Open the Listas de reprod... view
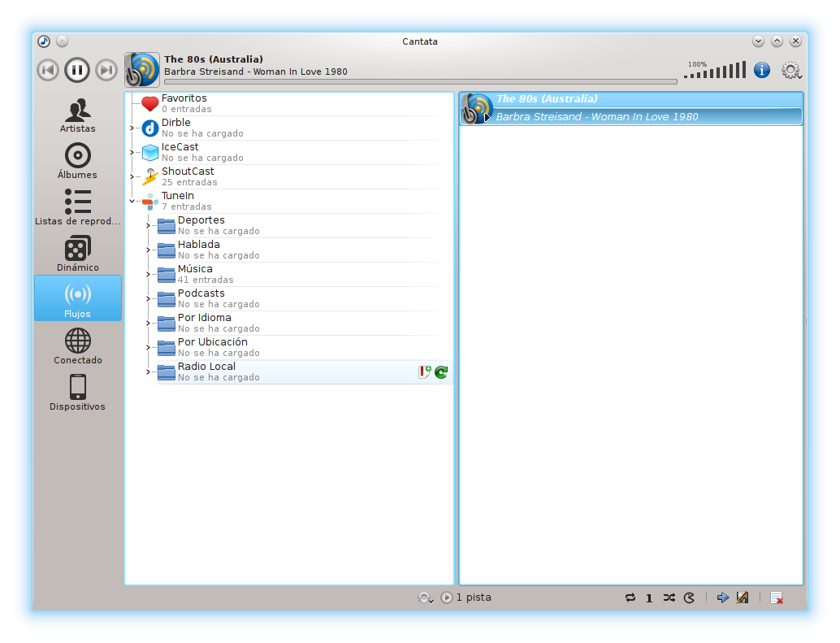The height and width of the screenshot is (643, 840). click(x=78, y=207)
